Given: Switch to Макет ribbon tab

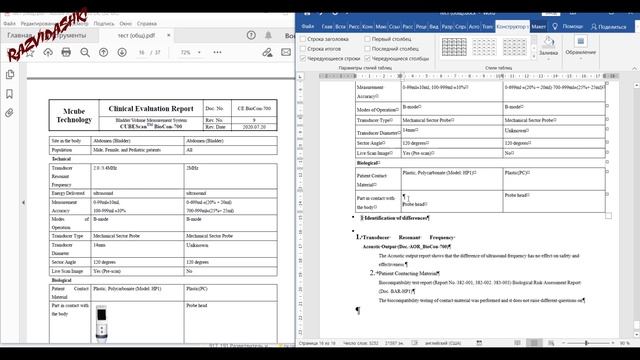Looking at the screenshot, I should [x=539, y=27].
